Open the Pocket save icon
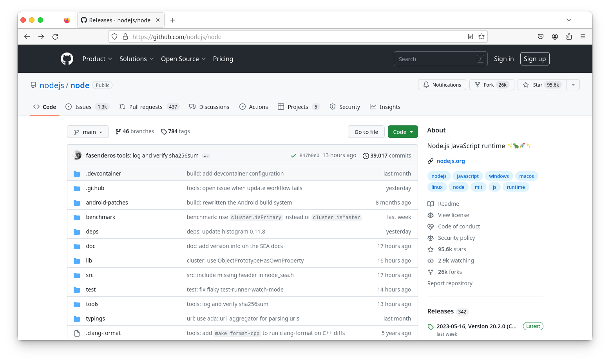 [541, 37]
